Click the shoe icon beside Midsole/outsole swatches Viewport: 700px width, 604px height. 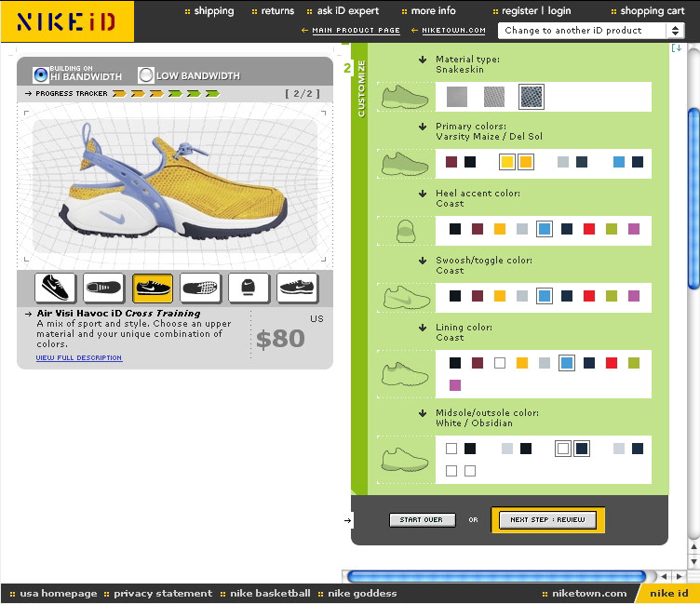[405, 460]
